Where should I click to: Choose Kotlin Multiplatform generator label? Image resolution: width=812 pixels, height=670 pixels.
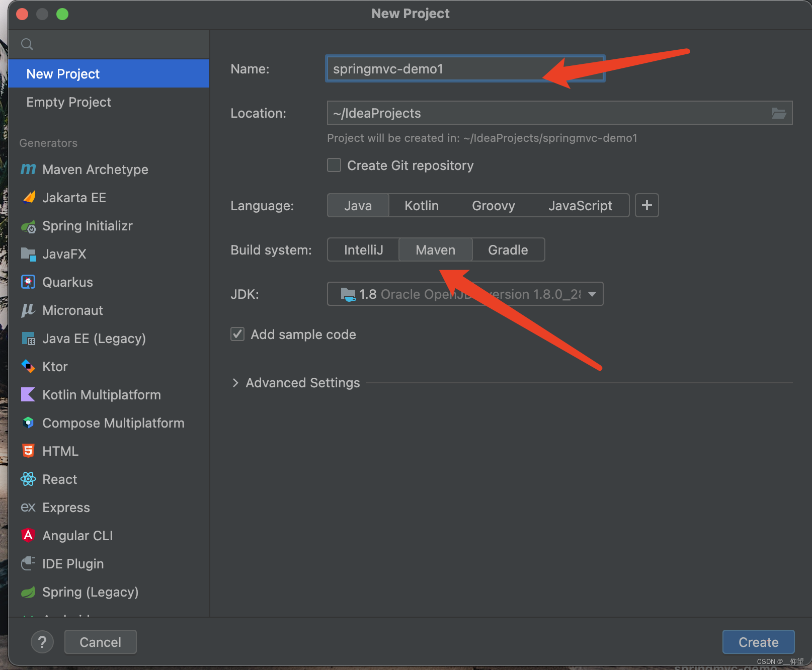(102, 395)
